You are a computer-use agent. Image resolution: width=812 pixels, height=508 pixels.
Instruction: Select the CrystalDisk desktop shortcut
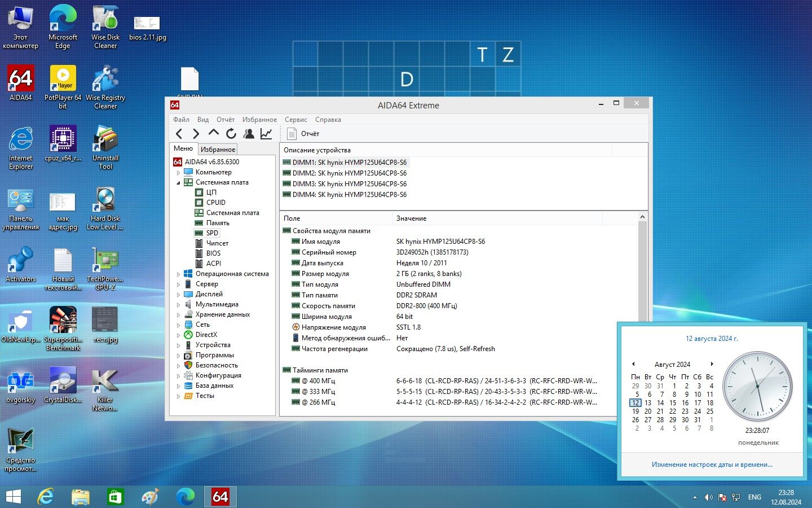[63, 385]
